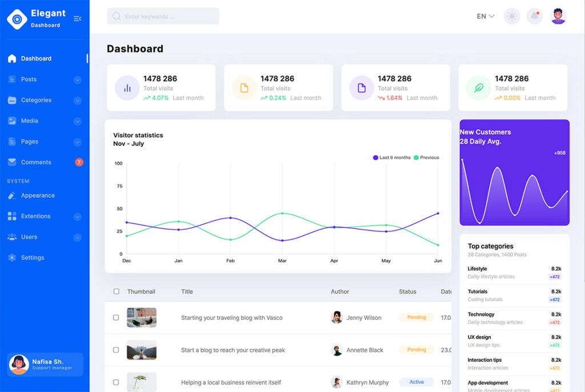The height and width of the screenshot is (392, 585).
Task: Click the red 7 badge on Comments
Action: point(79,162)
